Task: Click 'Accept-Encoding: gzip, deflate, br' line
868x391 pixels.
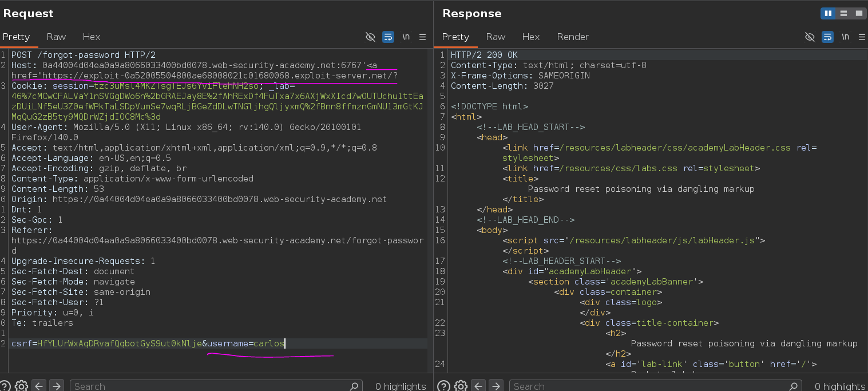Action: coord(99,168)
